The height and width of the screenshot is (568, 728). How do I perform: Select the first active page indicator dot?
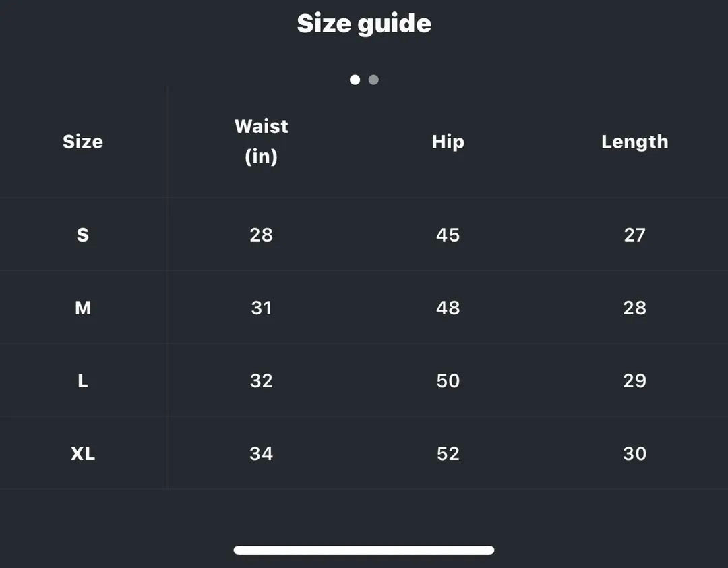(355, 80)
